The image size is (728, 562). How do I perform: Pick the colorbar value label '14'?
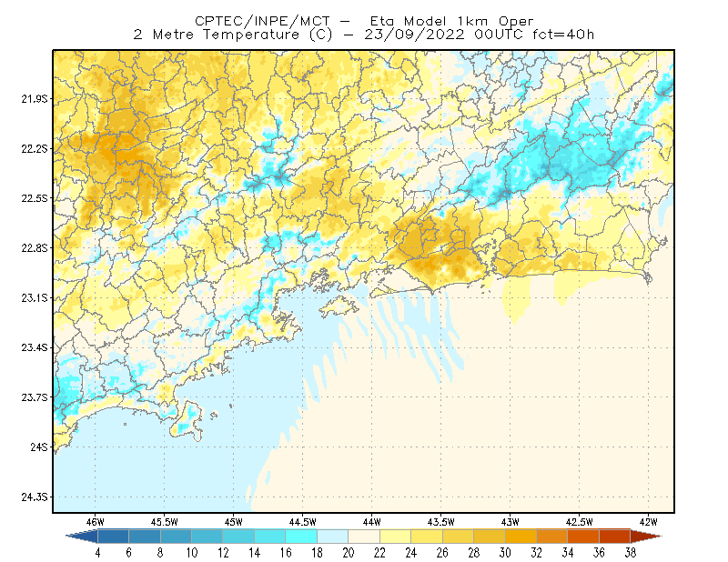pos(255,553)
